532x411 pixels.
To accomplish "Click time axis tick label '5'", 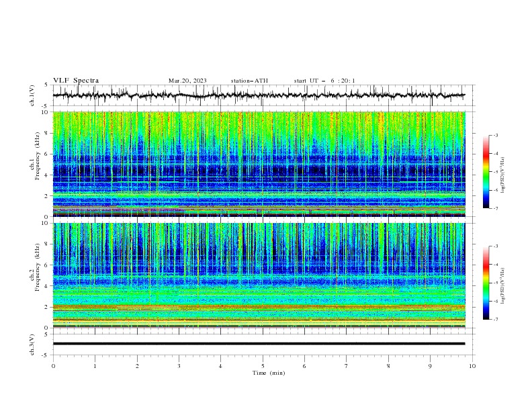I will tap(263, 366).
